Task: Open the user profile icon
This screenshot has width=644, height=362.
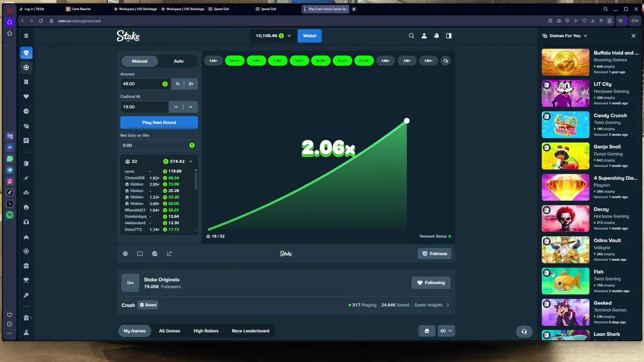Action: point(424,36)
